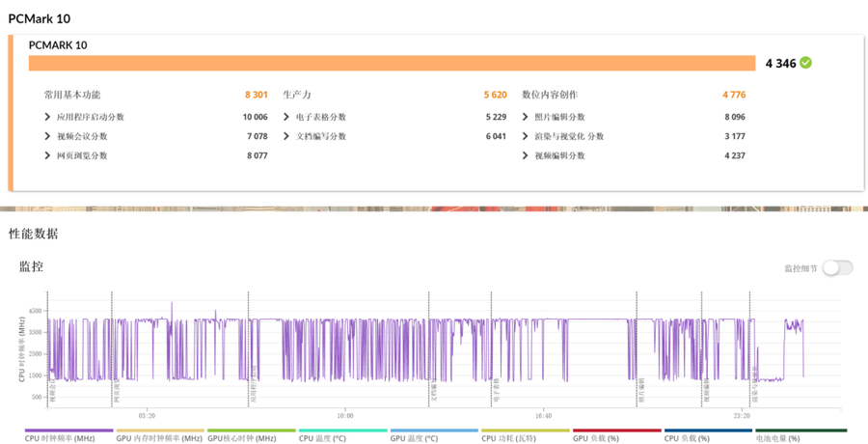Expand the 网页浏览分数 row

(48, 155)
